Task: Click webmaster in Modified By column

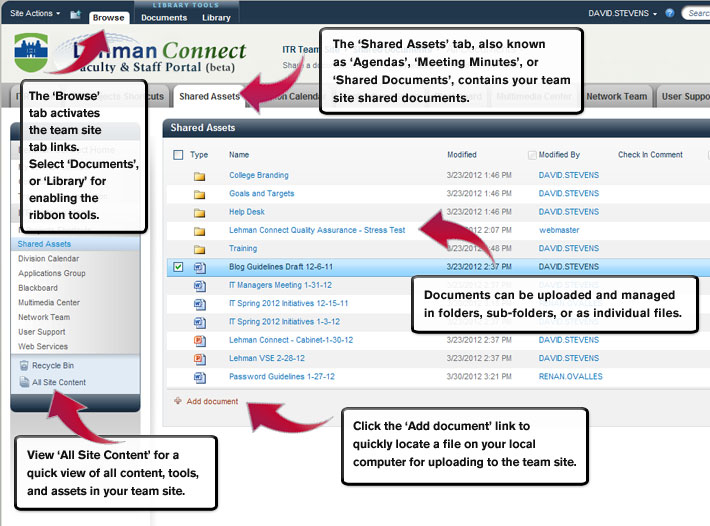Action: click(x=559, y=230)
